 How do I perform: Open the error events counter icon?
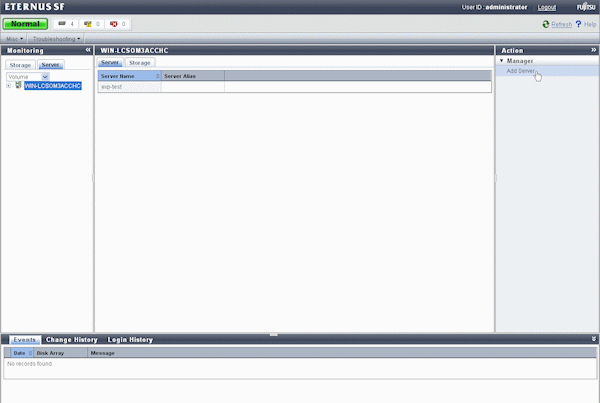click(x=114, y=24)
